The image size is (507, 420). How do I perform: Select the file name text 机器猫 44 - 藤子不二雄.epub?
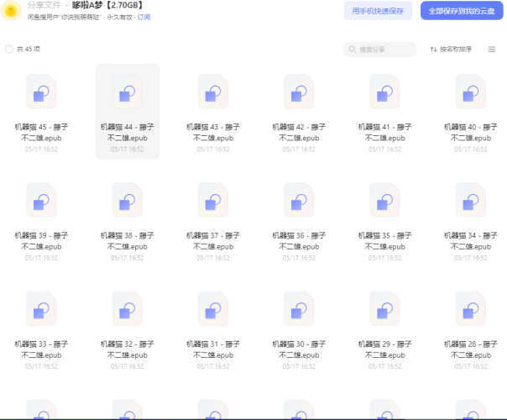(x=128, y=133)
